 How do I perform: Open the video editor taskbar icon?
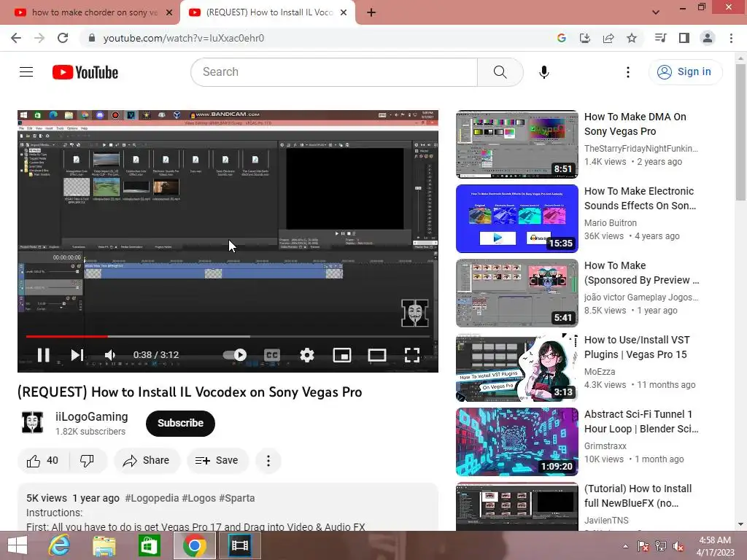239,545
